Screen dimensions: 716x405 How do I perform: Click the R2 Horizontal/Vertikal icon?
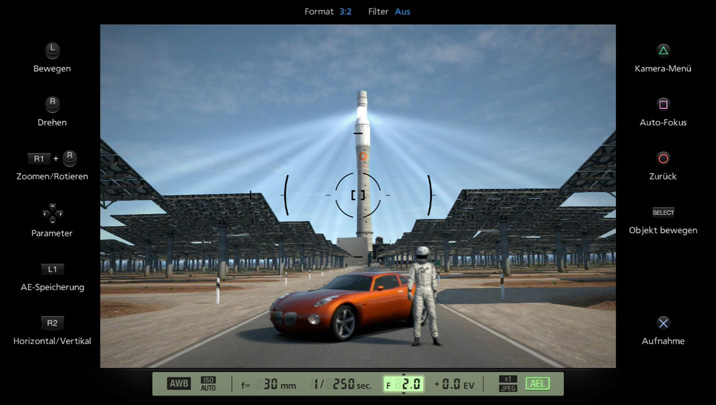(52, 323)
